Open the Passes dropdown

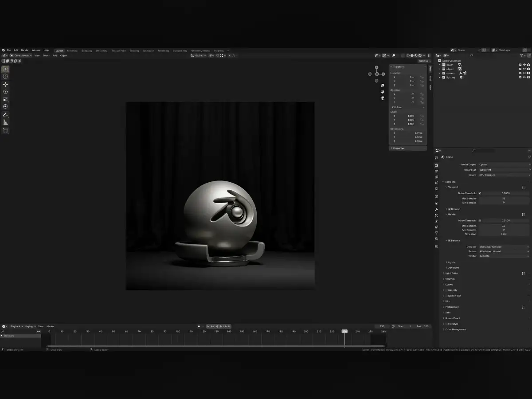(504, 251)
